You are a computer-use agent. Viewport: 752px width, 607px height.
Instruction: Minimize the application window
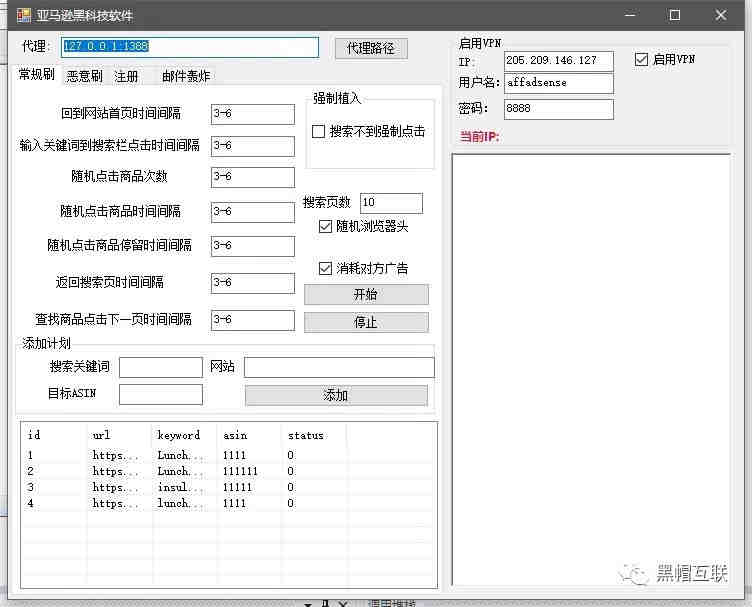point(630,15)
